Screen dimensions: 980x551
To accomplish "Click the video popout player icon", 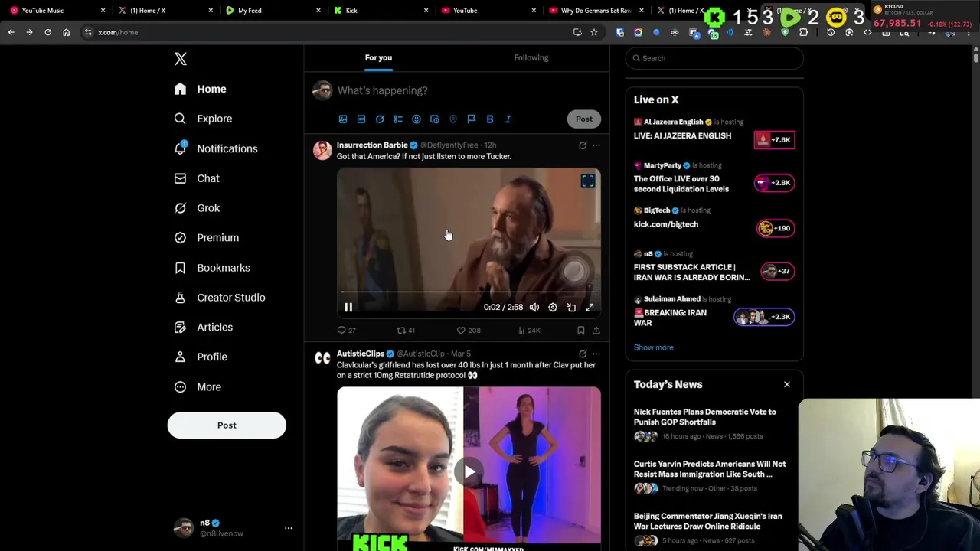I will pos(571,307).
